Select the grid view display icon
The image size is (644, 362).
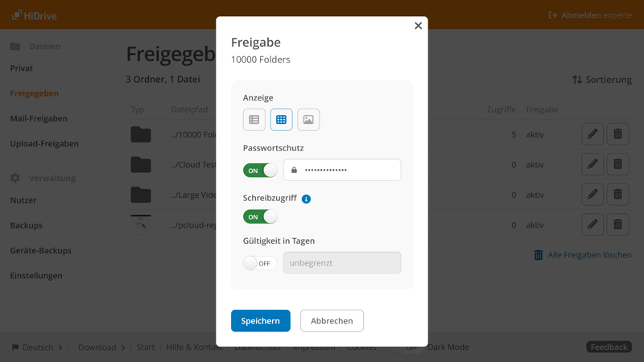(281, 120)
